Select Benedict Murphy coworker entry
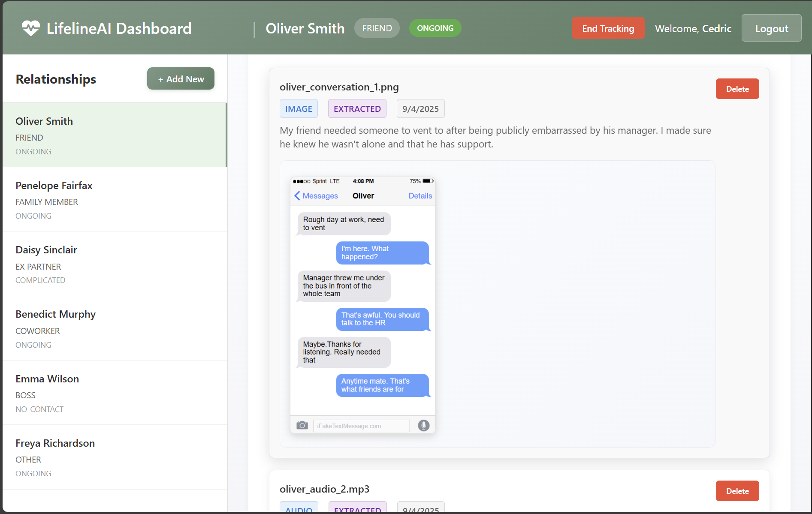This screenshot has width=812, height=514. pyautogui.click(x=115, y=328)
